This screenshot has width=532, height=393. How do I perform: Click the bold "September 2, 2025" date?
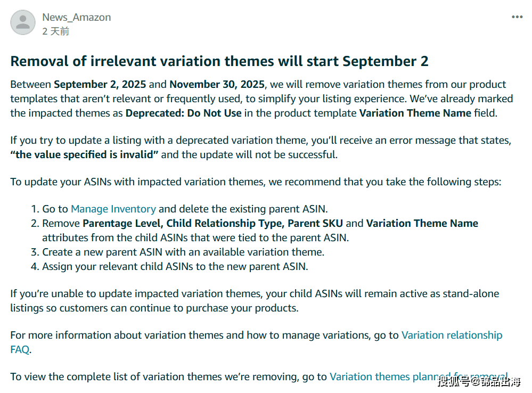click(x=100, y=84)
